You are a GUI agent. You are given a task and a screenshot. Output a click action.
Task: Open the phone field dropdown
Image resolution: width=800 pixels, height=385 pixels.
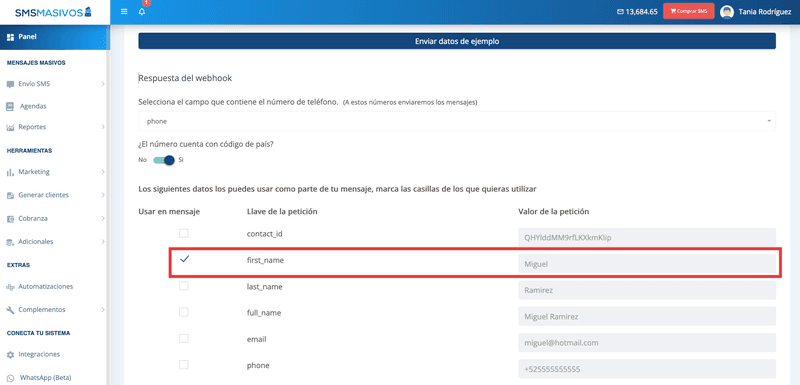pos(457,121)
